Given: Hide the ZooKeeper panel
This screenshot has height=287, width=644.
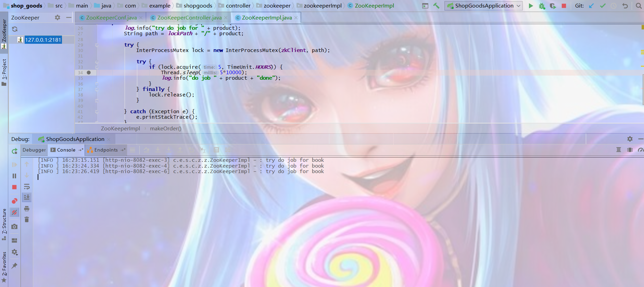Looking at the screenshot, I should pos(69,17).
